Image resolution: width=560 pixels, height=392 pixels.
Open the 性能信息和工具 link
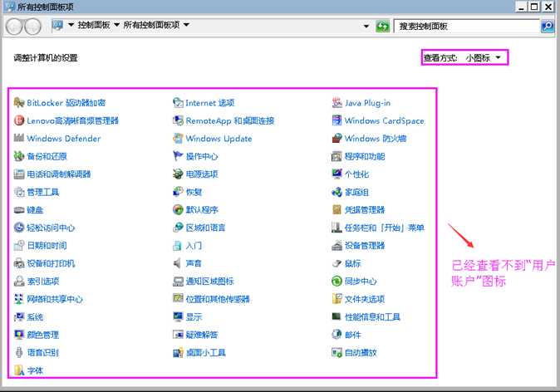coord(372,317)
